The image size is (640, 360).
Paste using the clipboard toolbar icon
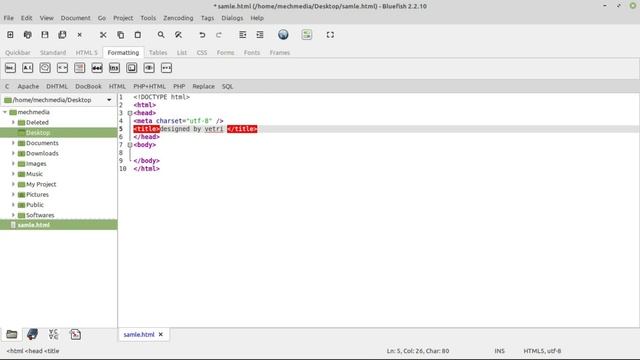pyautogui.click(x=138, y=35)
